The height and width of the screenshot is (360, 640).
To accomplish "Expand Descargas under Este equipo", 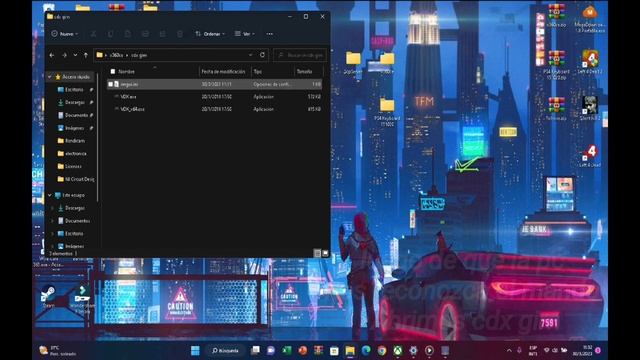I will (x=52, y=208).
